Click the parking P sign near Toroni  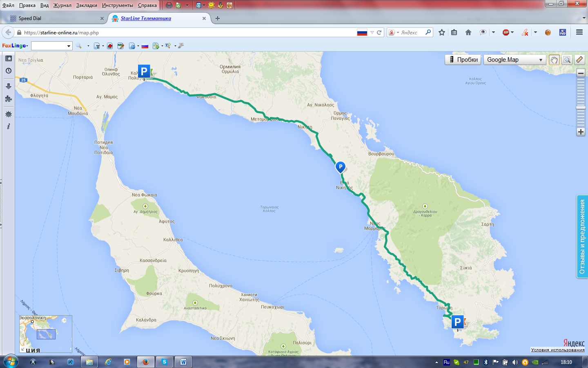tap(457, 322)
